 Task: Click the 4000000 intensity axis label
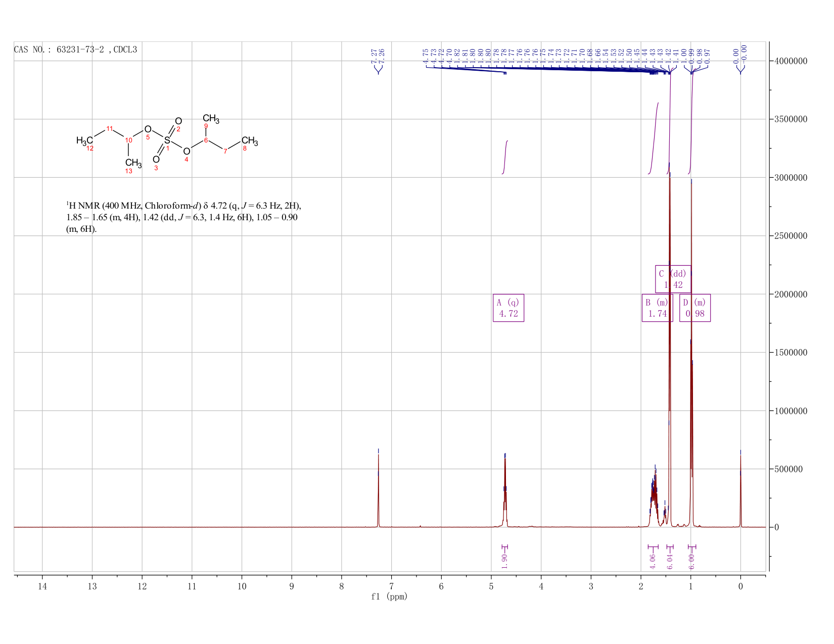[791, 61]
